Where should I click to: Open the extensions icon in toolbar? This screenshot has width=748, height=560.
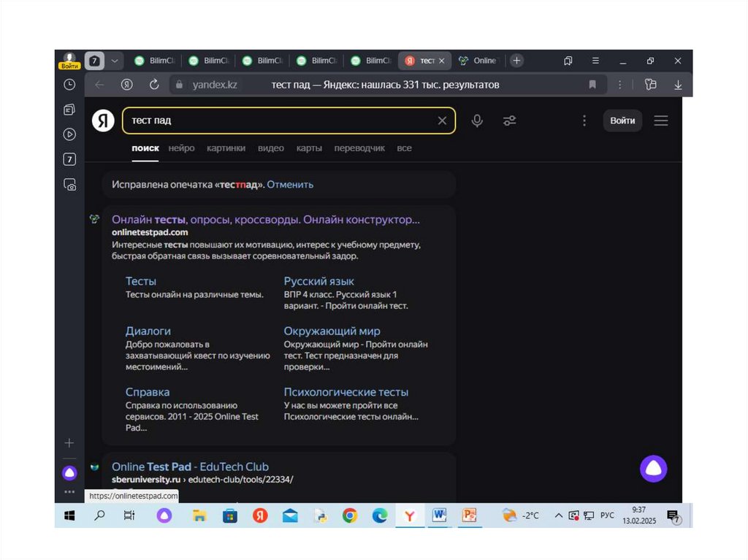pyautogui.click(x=650, y=85)
